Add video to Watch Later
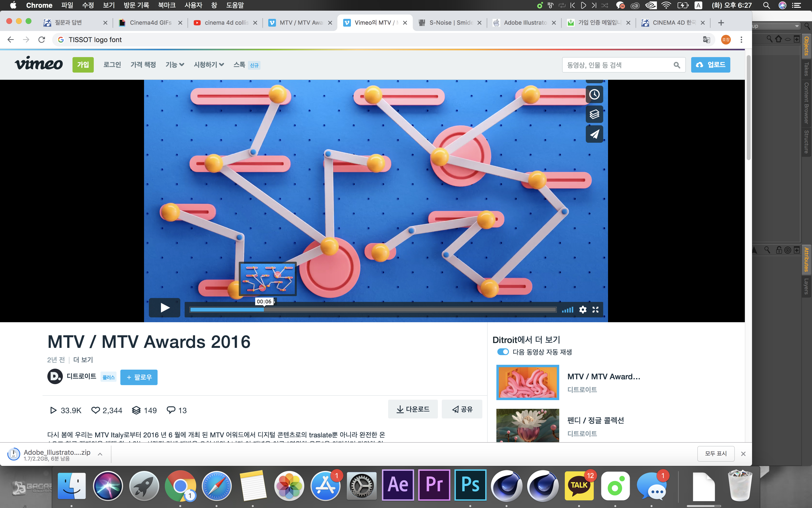Image resolution: width=812 pixels, height=508 pixels. [x=594, y=94]
